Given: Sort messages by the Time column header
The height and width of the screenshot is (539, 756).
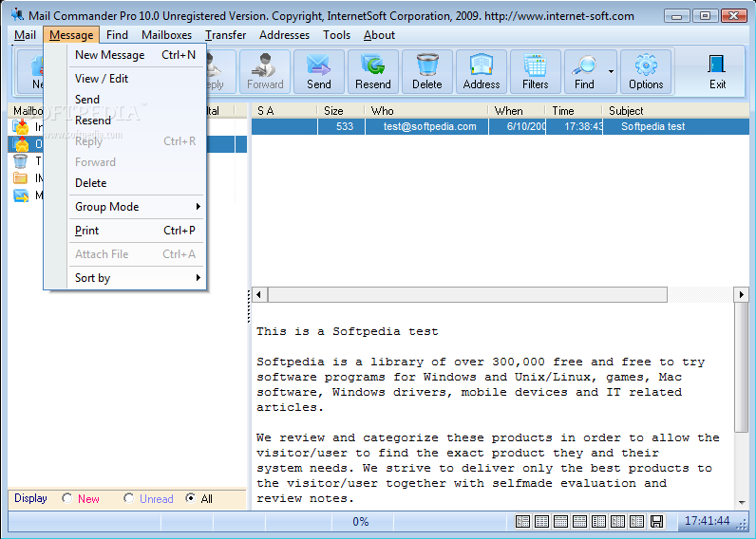Looking at the screenshot, I should (574, 111).
